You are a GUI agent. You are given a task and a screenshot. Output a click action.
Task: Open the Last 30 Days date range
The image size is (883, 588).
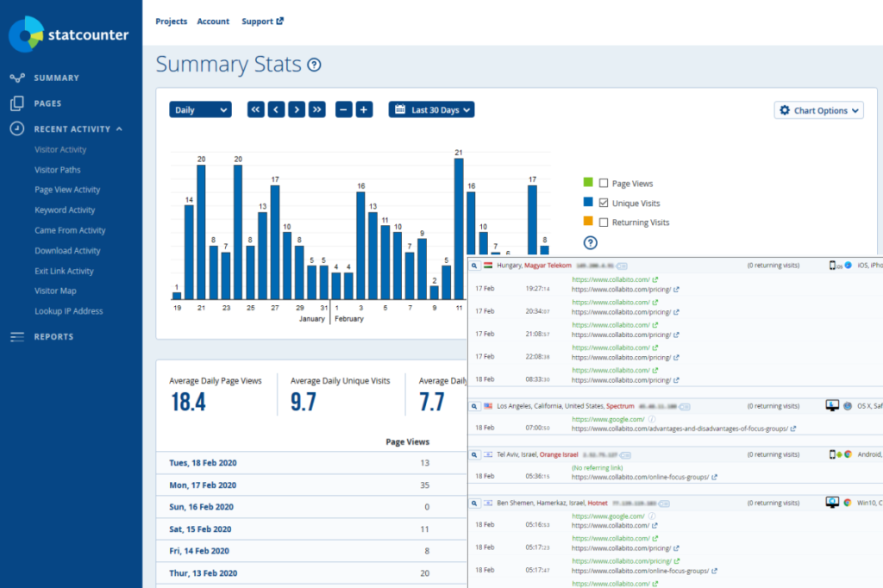[431, 109]
